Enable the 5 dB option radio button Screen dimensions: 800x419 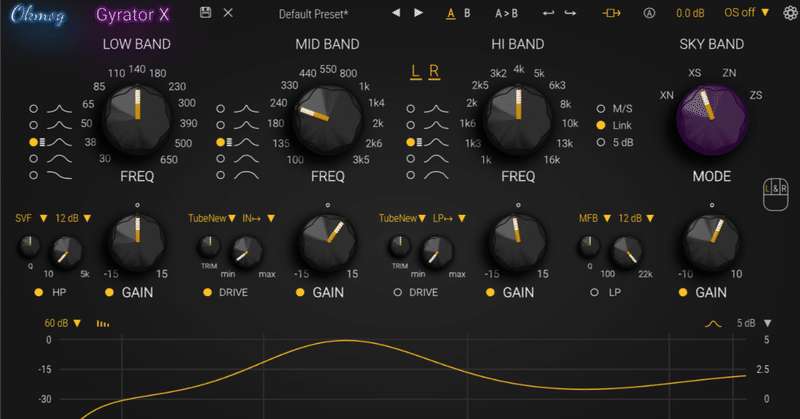click(601, 142)
